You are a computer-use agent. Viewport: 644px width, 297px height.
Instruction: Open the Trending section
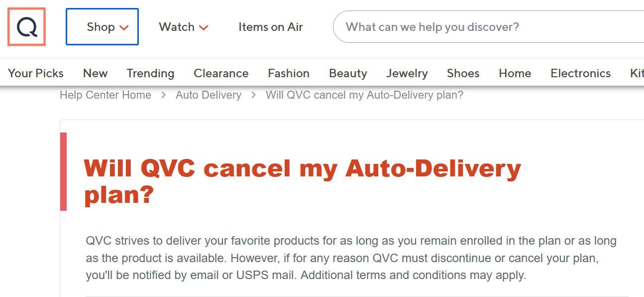pyautogui.click(x=150, y=73)
